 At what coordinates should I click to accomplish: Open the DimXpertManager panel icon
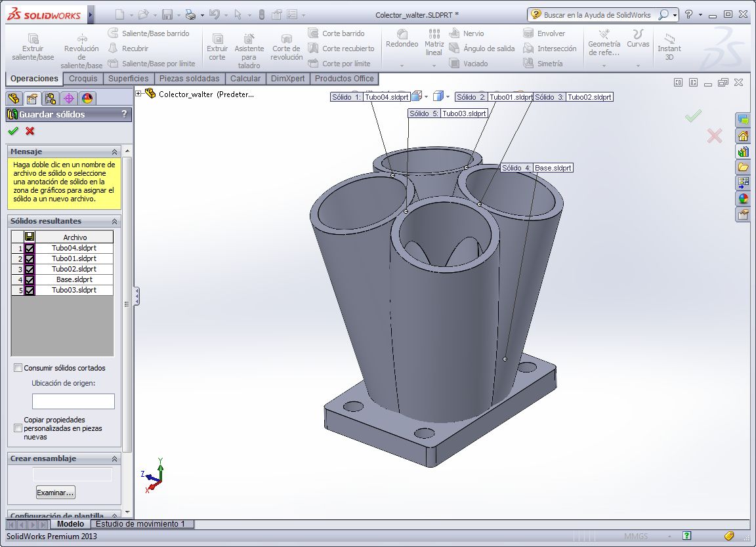68,99
